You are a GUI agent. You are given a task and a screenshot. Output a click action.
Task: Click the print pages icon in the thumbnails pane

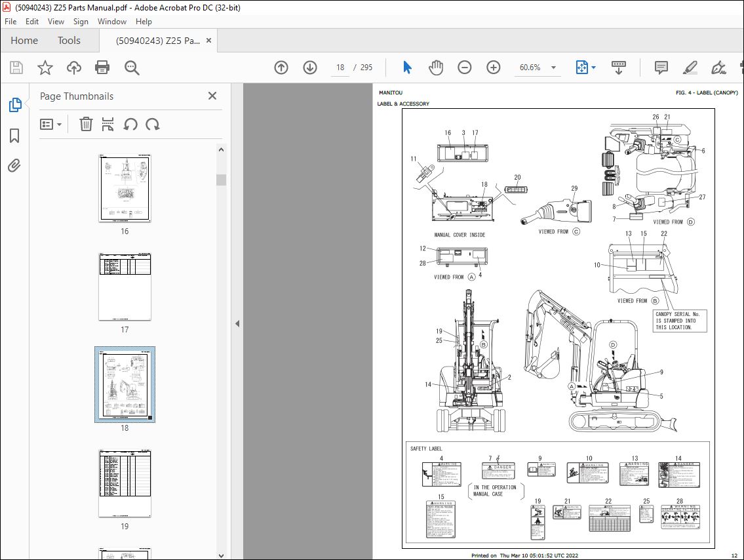108,125
